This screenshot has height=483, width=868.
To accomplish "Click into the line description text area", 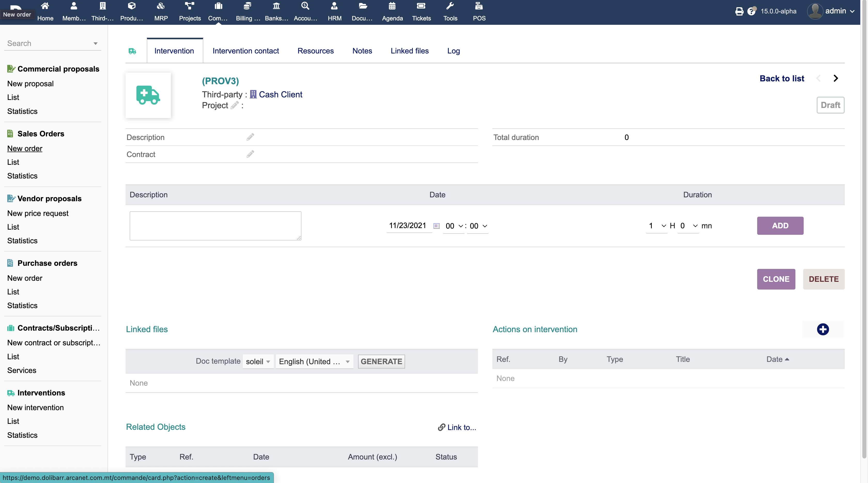I will tap(215, 226).
